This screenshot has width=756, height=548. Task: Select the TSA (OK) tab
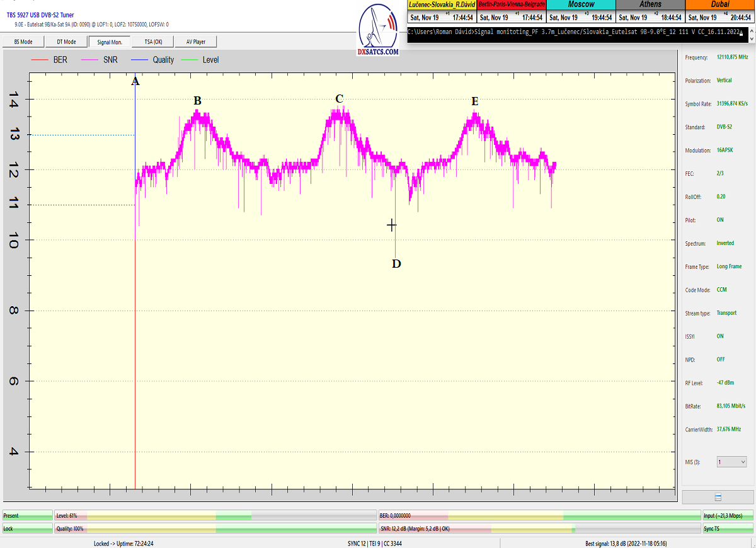coord(153,42)
